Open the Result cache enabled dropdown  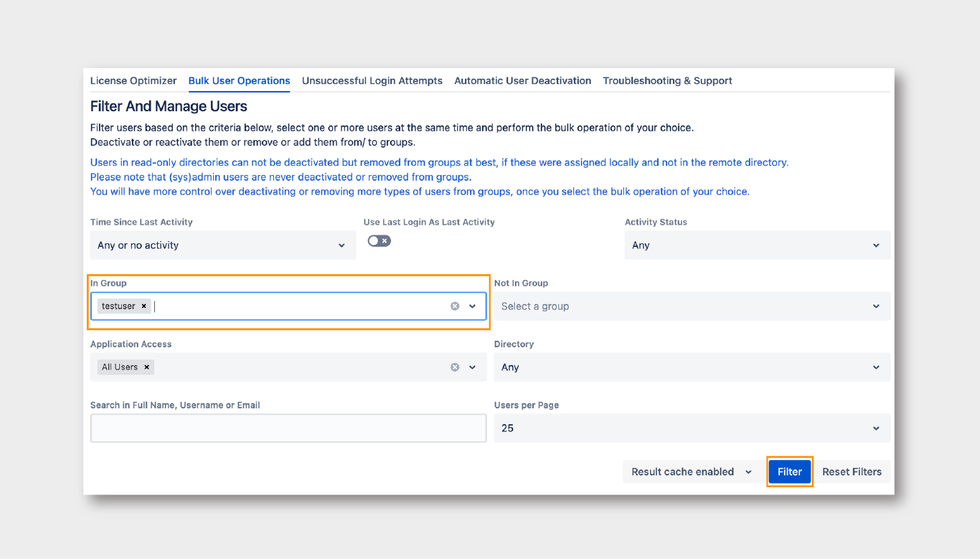click(692, 472)
